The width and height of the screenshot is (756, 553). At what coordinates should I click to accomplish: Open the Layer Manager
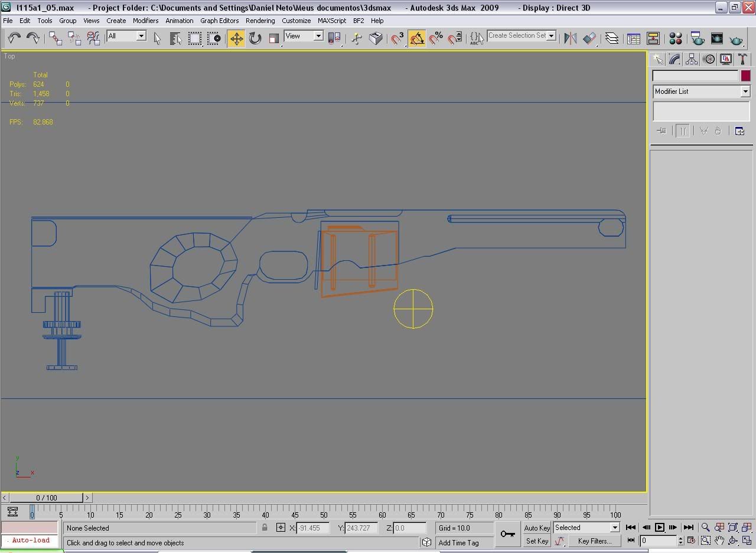click(611, 39)
